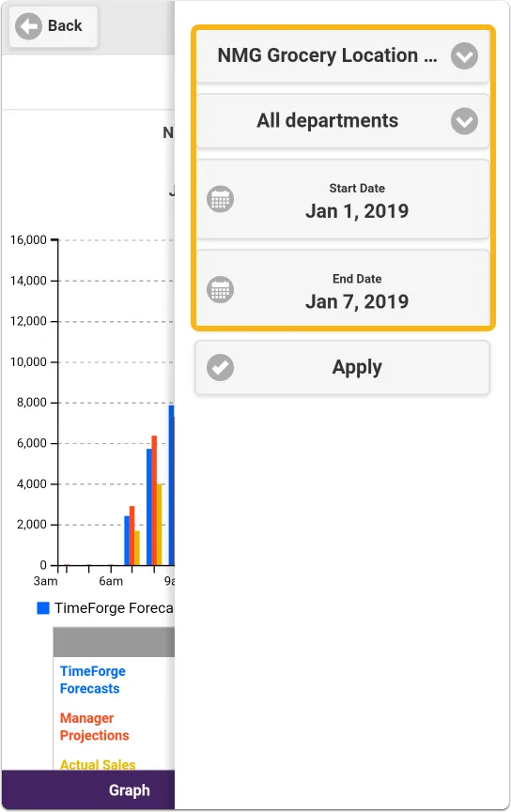511x812 pixels.
Task: Click the 2,000 axis label
Action: click(x=32, y=525)
